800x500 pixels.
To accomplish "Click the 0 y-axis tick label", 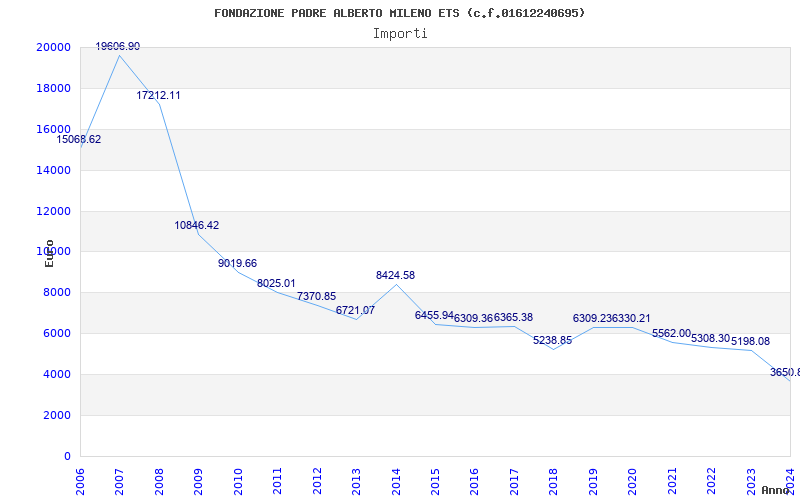I will click(x=68, y=456).
